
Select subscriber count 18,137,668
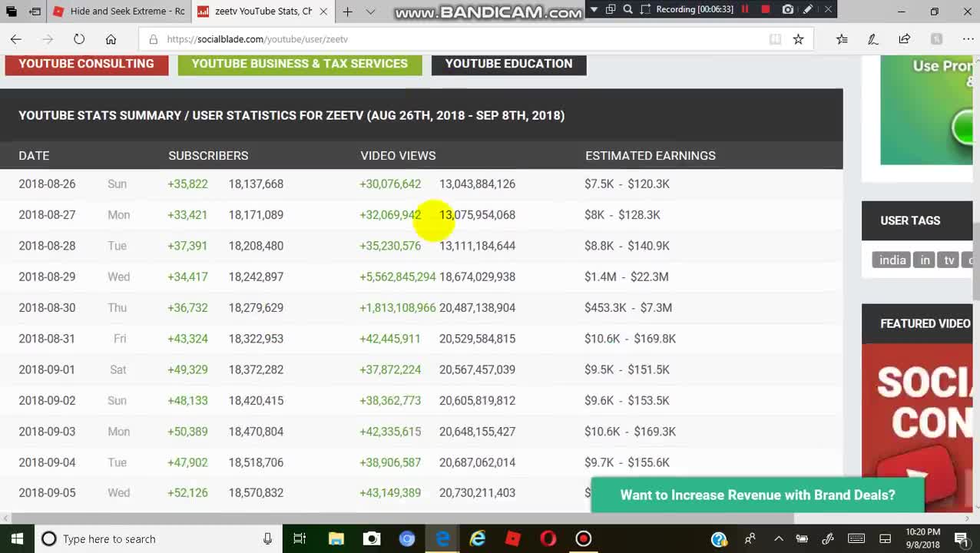coord(256,184)
